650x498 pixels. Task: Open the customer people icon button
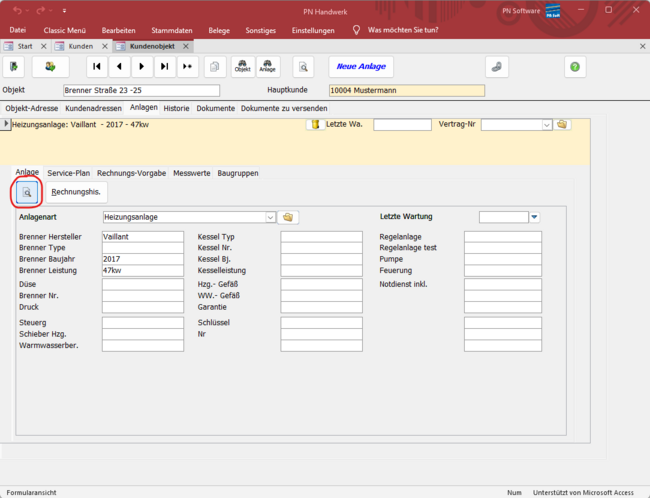(x=51, y=67)
